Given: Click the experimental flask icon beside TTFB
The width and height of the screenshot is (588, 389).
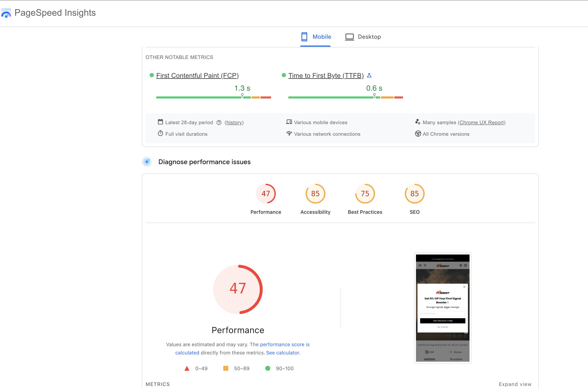Looking at the screenshot, I should pyautogui.click(x=369, y=75).
